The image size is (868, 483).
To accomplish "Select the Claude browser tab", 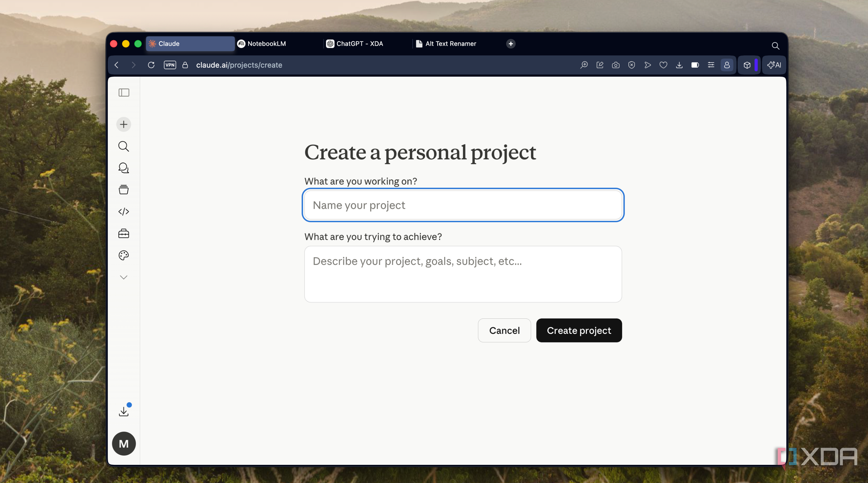I will click(x=190, y=43).
